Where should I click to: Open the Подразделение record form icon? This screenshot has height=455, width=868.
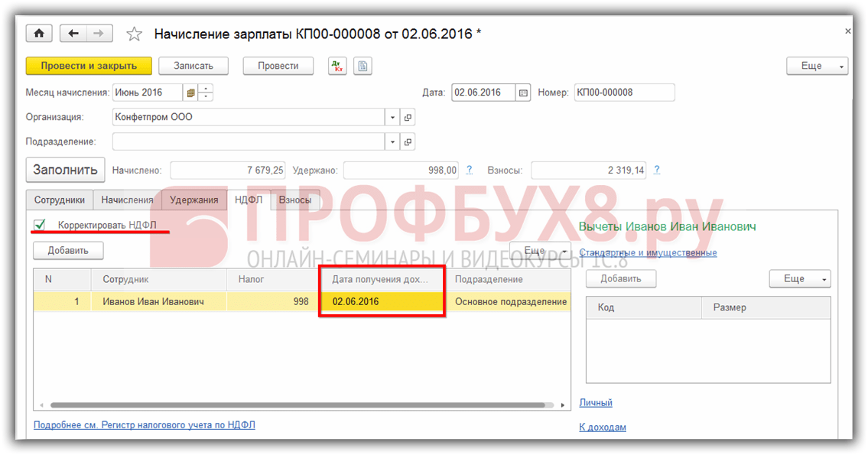click(408, 141)
